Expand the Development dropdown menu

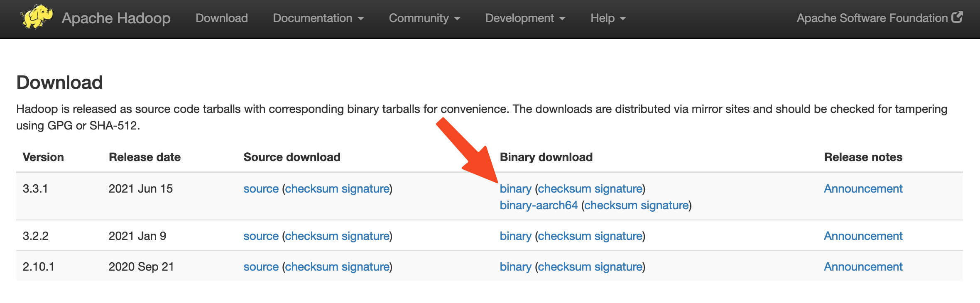pos(525,18)
